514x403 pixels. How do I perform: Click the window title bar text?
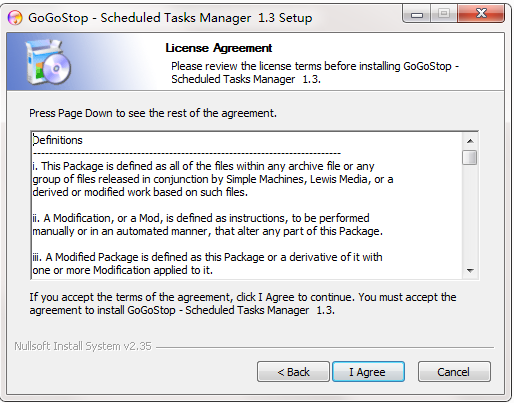pos(170,18)
